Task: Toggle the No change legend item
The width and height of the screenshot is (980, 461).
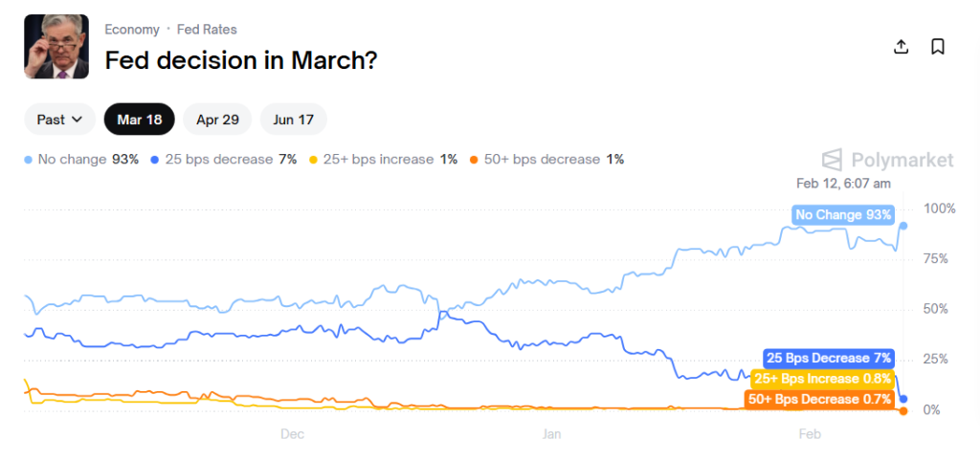Action: [x=82, y=160]
